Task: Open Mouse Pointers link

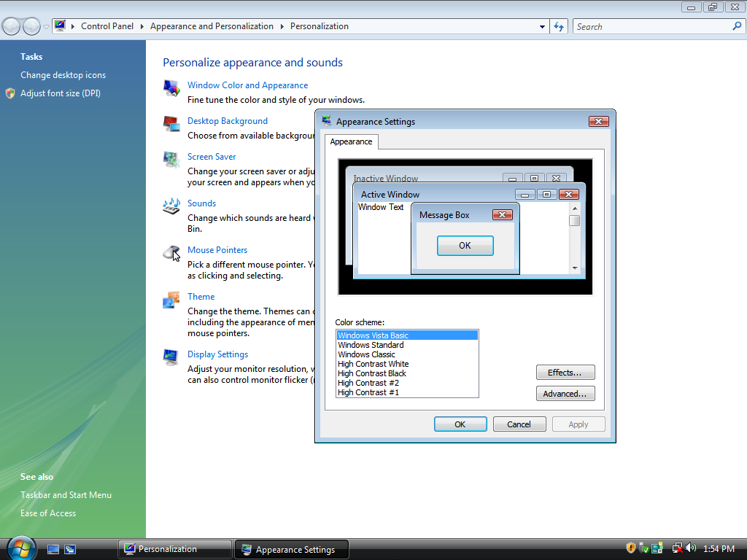Action: (217, 250)
